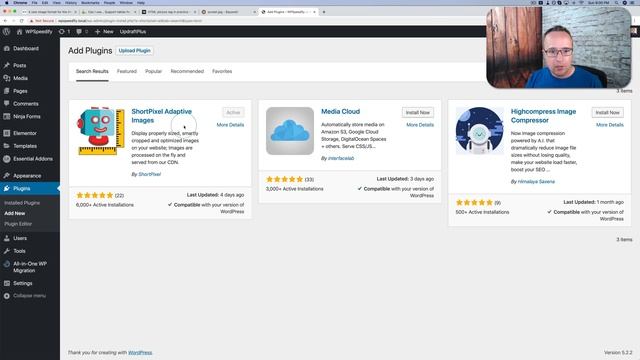
Task: Open the Media Cloud plugin thumbnail
Action: pos(290,131)
